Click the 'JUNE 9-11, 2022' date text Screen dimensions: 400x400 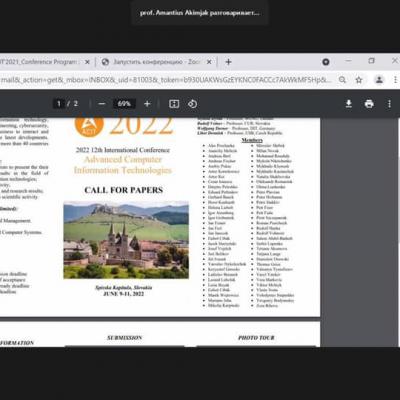(x=123, y=294)
